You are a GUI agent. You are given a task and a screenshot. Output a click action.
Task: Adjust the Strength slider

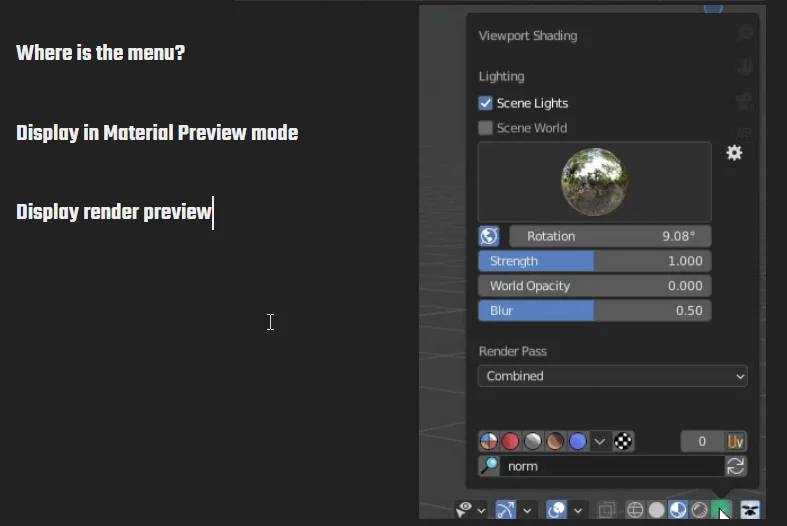point(595,261)
